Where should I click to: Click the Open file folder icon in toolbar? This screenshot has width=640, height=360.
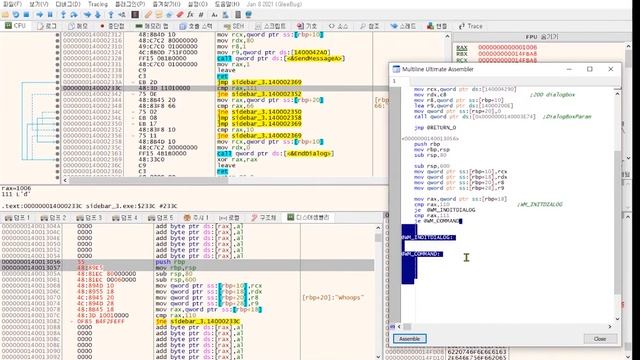5,15
